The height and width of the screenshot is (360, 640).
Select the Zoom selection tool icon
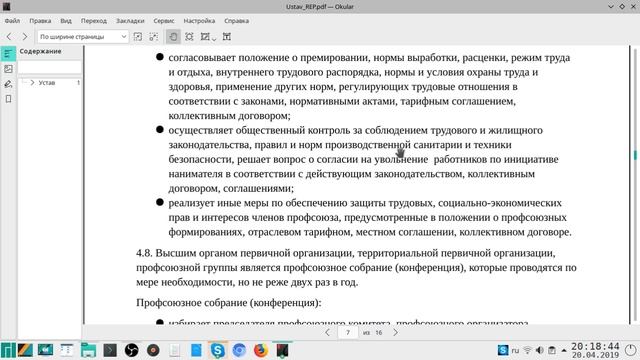pyautogui.click(x=189, y=37)
